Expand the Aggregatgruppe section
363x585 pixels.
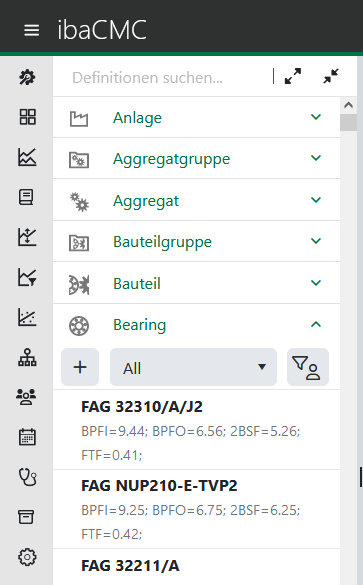click(197, 159)
